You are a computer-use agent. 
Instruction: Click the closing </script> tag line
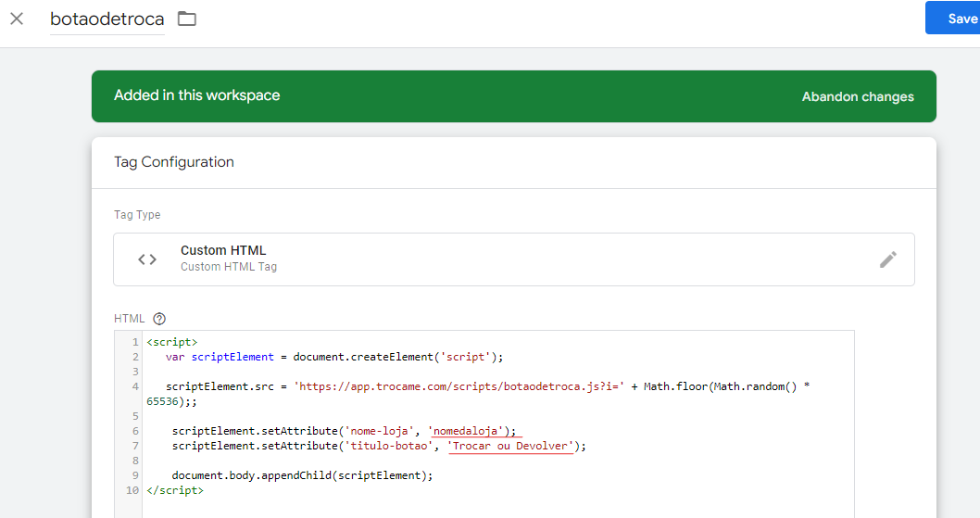point(175,490)
